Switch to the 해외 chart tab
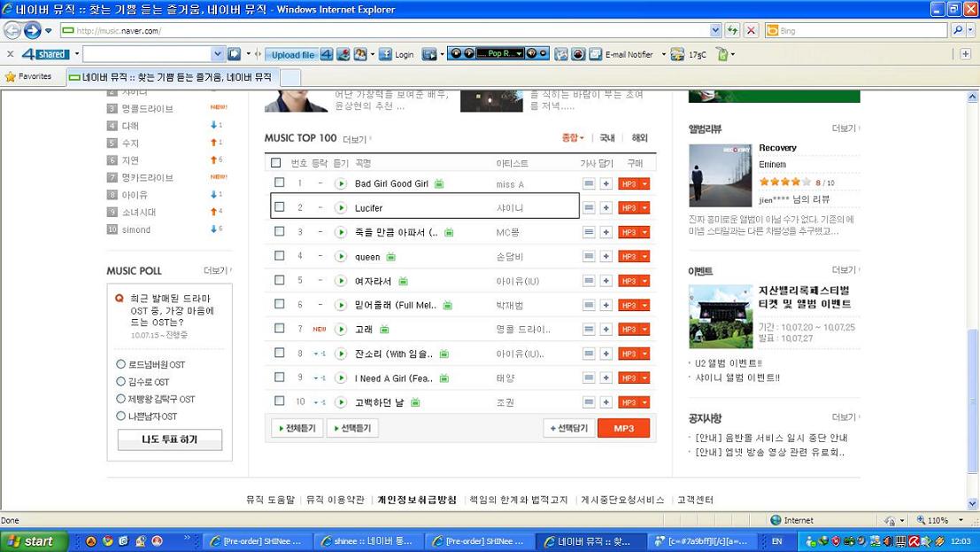The height and width of the screenshot is (552, 980). tap(639, 137)
